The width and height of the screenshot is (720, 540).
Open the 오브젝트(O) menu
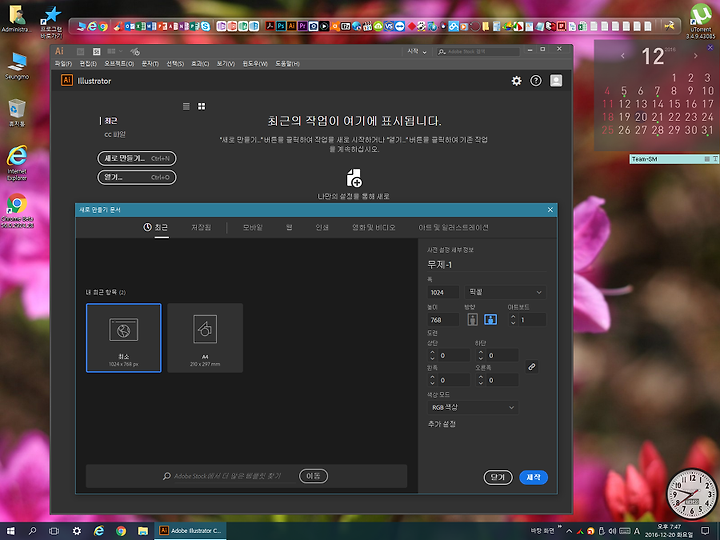(119, 64)
